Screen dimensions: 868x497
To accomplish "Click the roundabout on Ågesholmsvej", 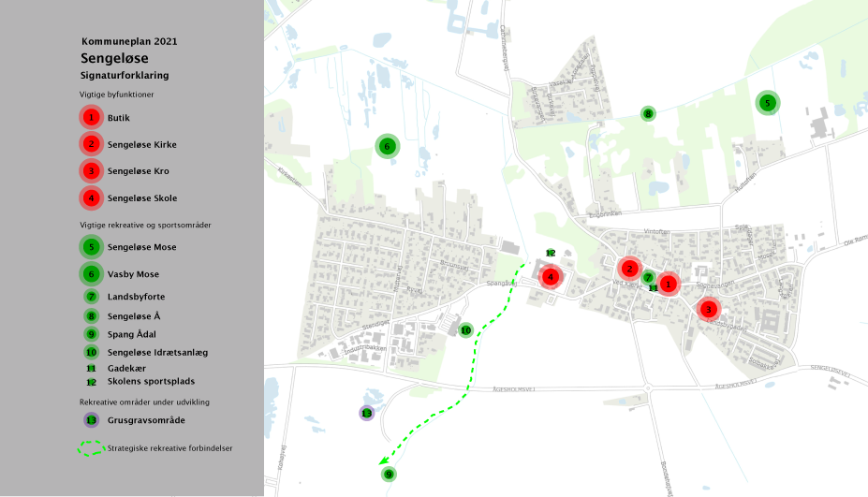I will (647, 387).
